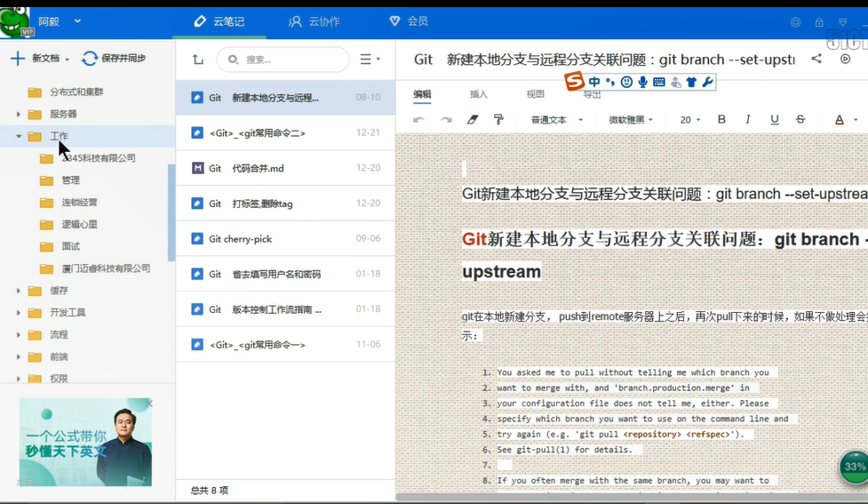Toggle underline formatting
Screen dimensions: 868x504
pos(775,119)
